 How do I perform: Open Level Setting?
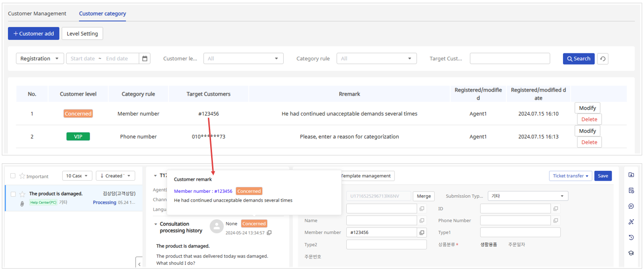click(82, 33)
